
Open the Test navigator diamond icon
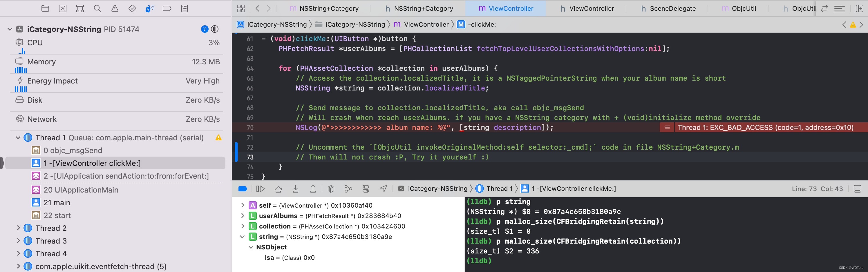point(132,8)
